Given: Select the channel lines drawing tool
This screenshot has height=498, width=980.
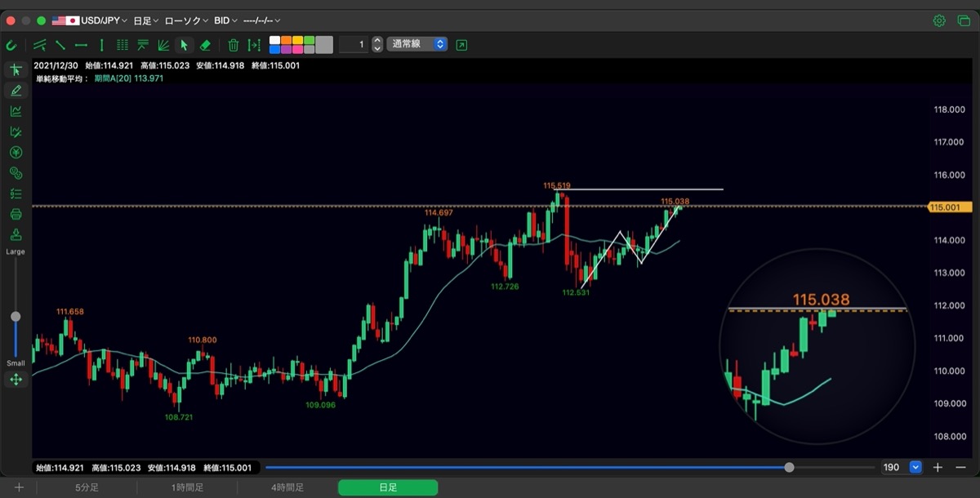Looking at the screenshot, I should (x=40, y=45).
